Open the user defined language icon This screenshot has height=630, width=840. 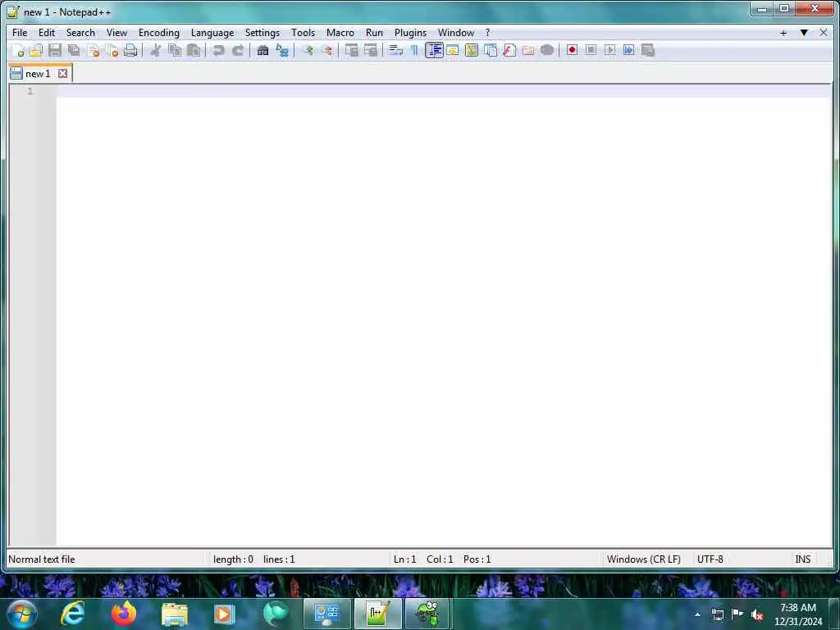coord(453,50)
